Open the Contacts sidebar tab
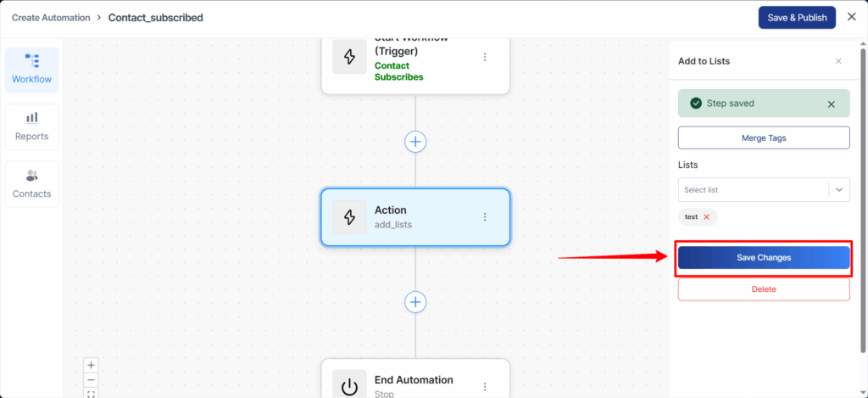The height and width of the screenshot is (398, 868). (31, 184)
